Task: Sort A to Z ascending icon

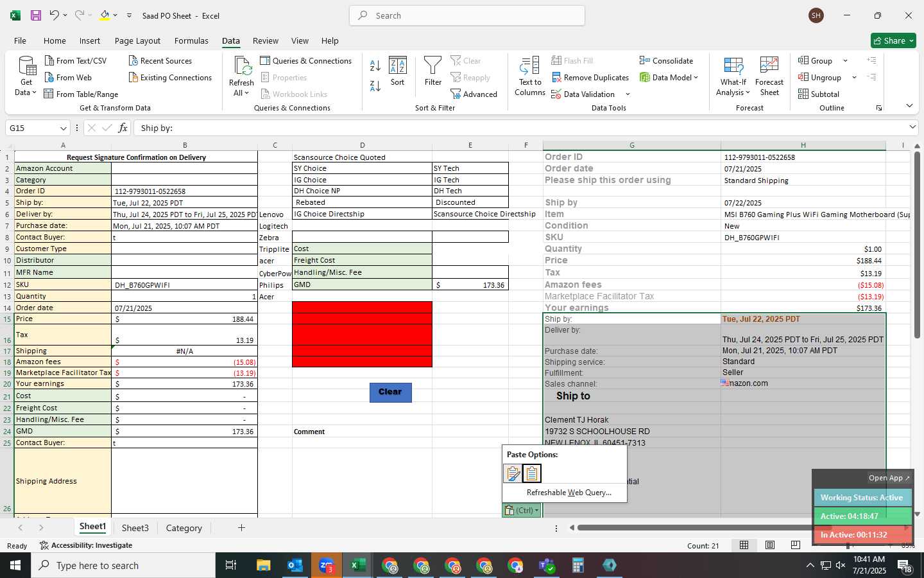Action: [375, 65]
